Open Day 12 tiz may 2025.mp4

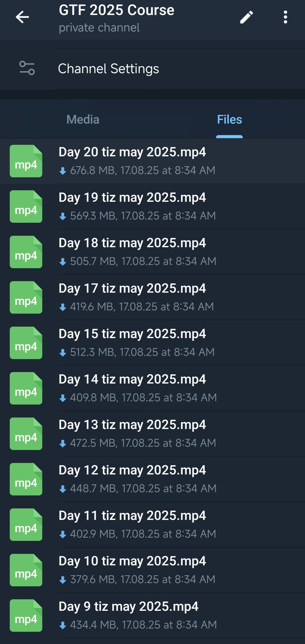click(132, 470)
